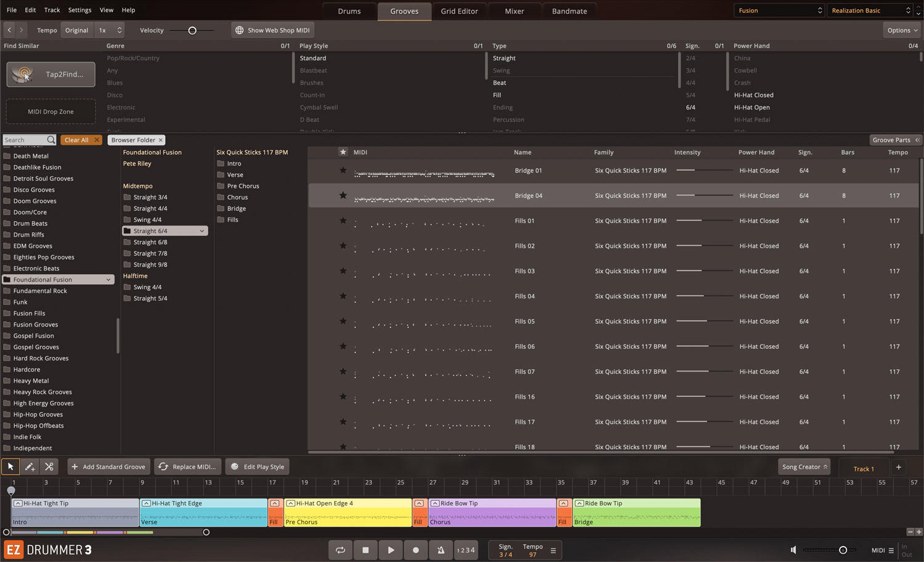This screenshot has width=924, height=562.
Task: Open the Fusion kit preset dropdown
Action: (779, 10)
